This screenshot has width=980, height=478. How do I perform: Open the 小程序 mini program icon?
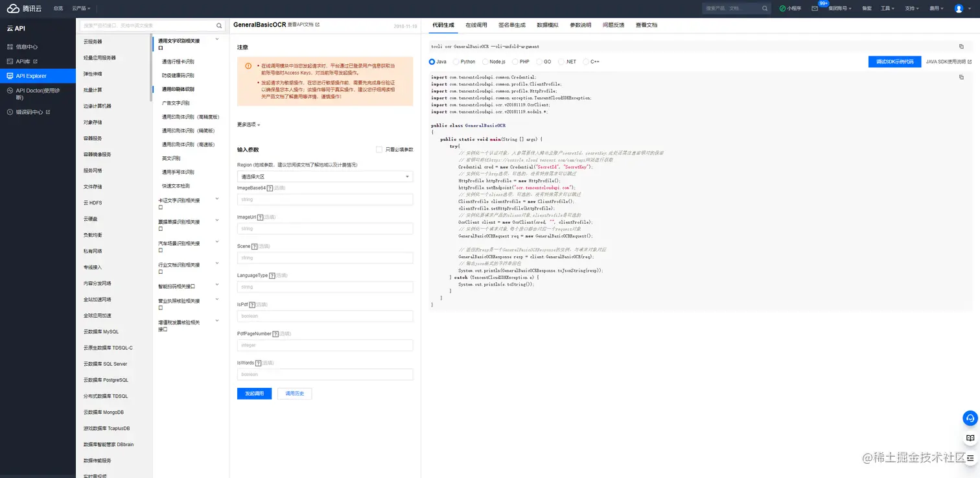(782, 8)
